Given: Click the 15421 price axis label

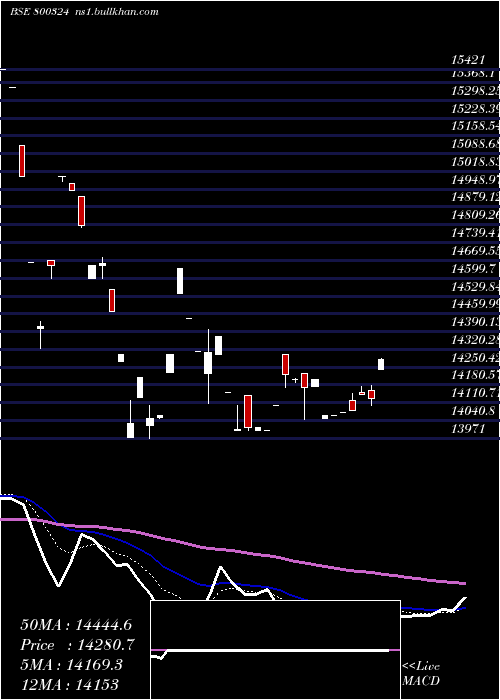Looking at the screenshot, I should (467, 59).
